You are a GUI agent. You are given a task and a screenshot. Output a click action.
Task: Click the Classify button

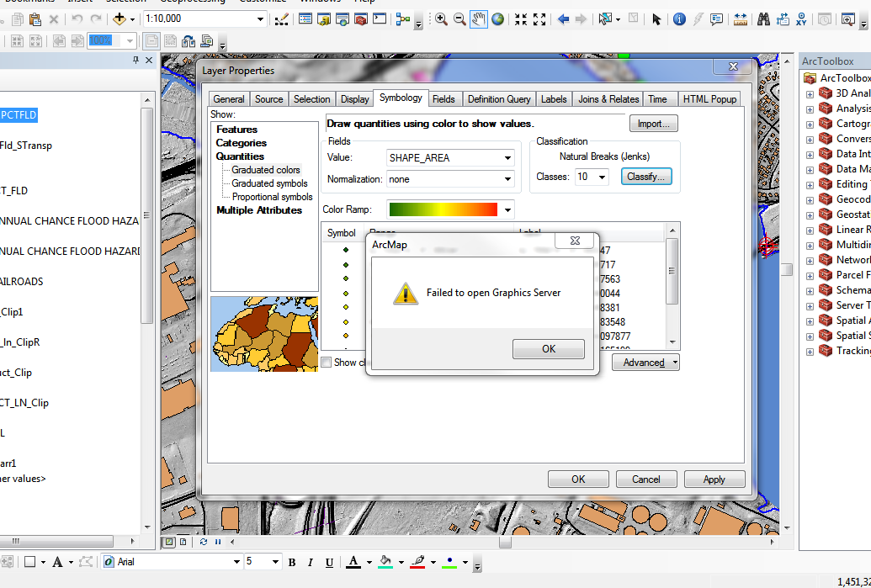[646, 177]
